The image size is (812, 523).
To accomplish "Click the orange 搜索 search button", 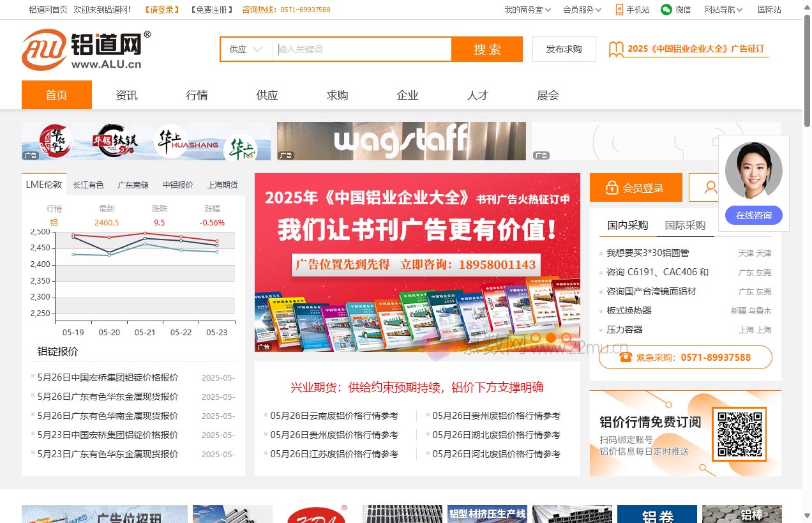I will tap(487, 49).
